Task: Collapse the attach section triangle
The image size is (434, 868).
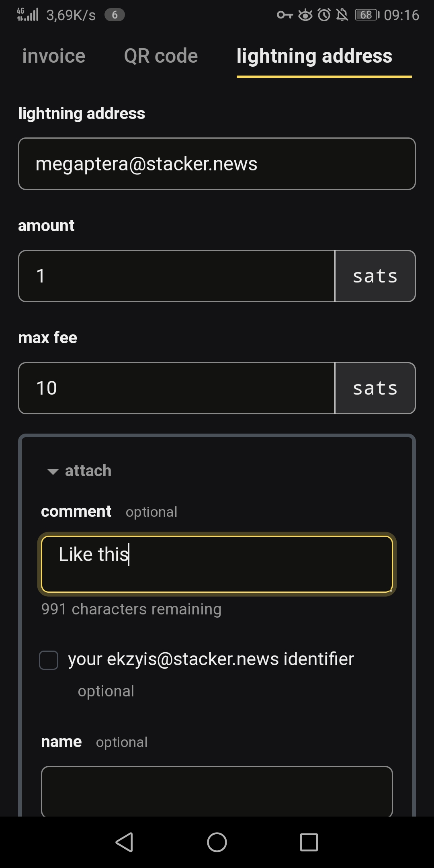Action: pyautogui.click(x=53, y=471)
